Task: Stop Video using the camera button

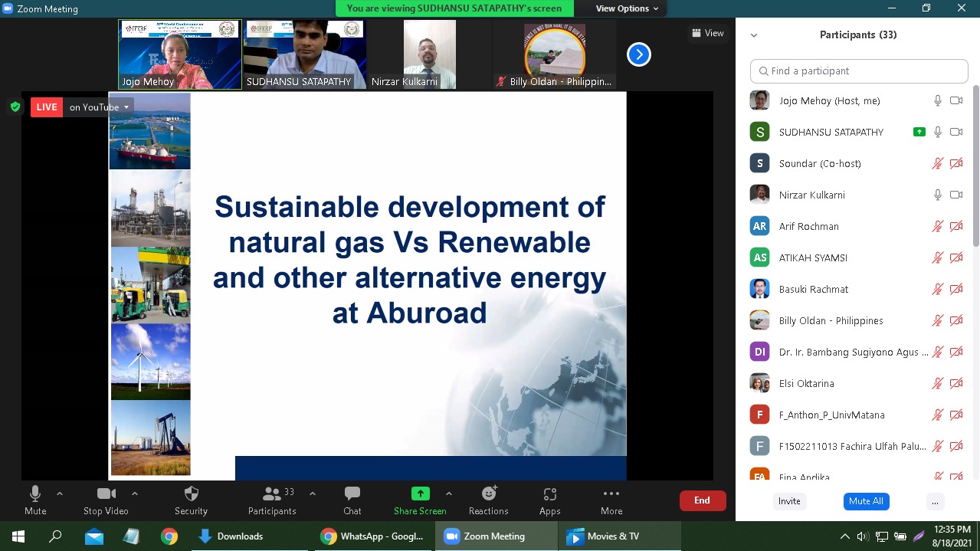Action: [x=106, y=500]
